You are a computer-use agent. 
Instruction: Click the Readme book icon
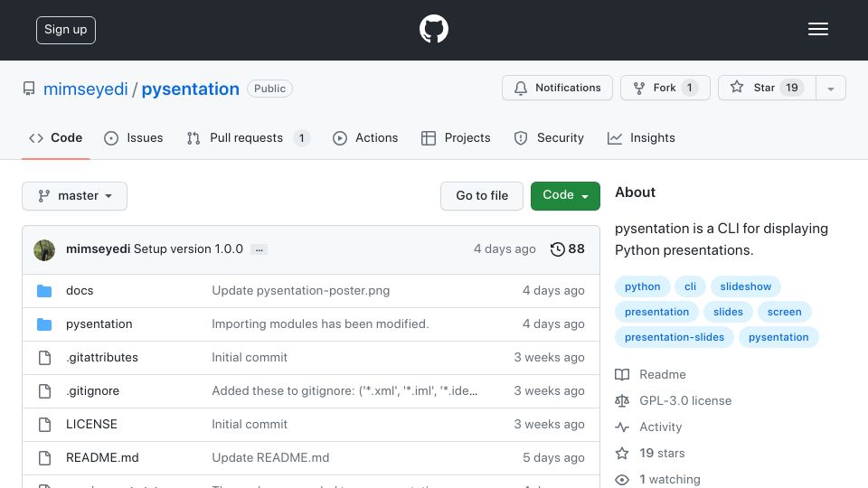coord(622,375)
